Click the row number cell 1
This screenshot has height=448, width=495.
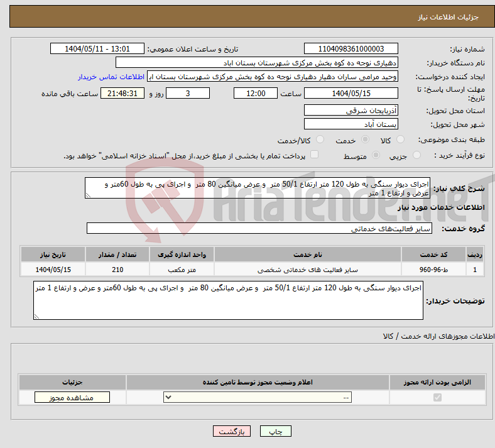point(475,270)
